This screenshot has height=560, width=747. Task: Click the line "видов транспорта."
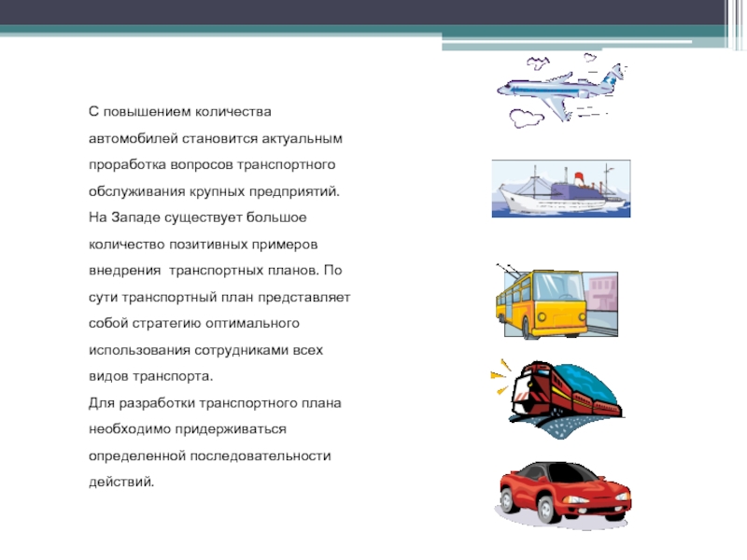pos(151,376)
